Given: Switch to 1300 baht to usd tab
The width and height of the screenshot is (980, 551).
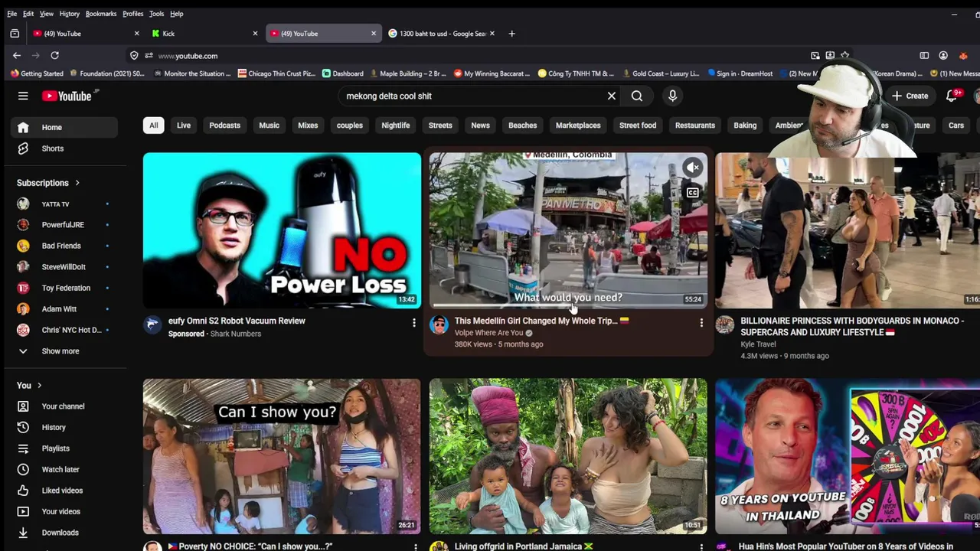Looking at the screenshot, I should [442, 34].
